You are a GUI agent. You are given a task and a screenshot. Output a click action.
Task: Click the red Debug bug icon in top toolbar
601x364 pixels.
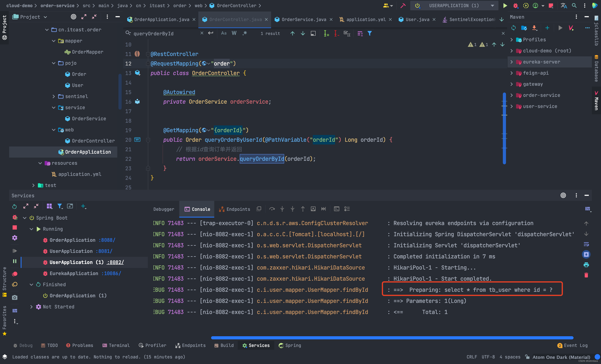pyautogui.click(x=515, y=6)
